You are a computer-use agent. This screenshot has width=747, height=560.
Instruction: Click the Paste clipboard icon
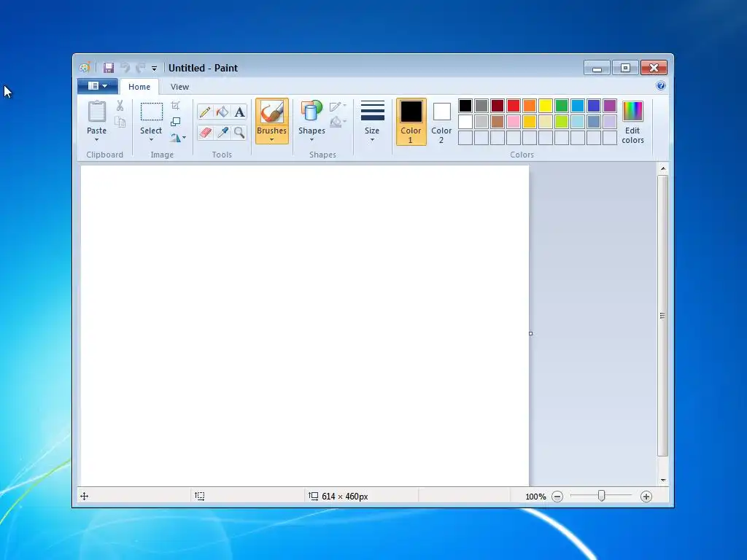coord(97,112)
